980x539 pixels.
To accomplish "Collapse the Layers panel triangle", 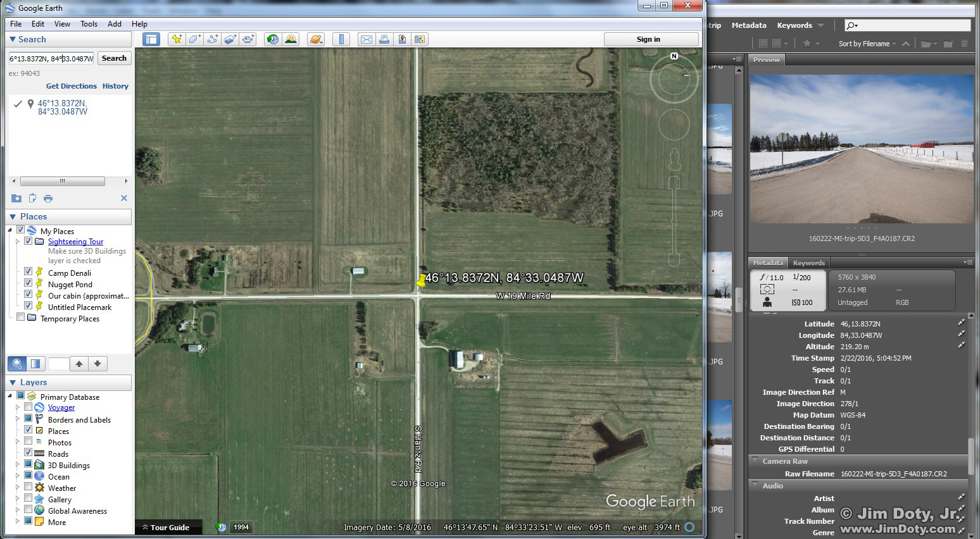I will click(12, 382).
